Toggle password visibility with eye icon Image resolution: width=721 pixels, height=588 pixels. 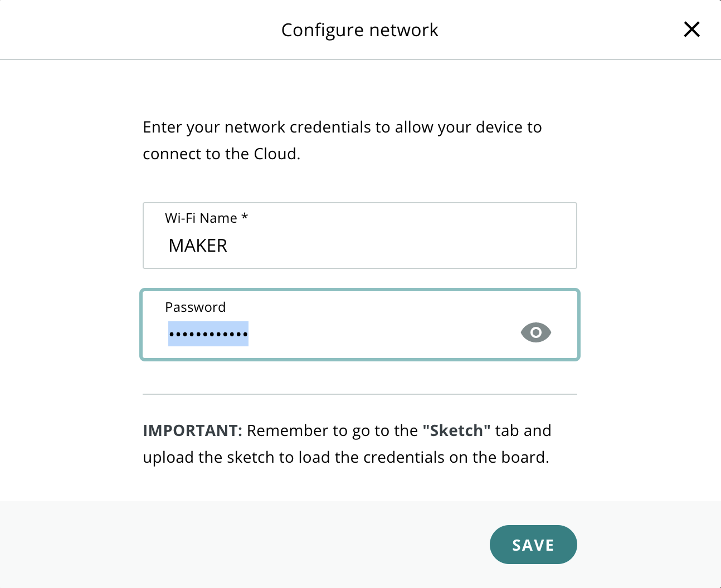coord(535,332)
